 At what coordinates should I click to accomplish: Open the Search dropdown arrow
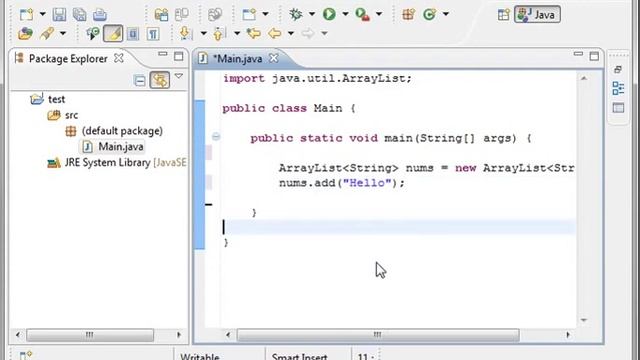point(63,33)
